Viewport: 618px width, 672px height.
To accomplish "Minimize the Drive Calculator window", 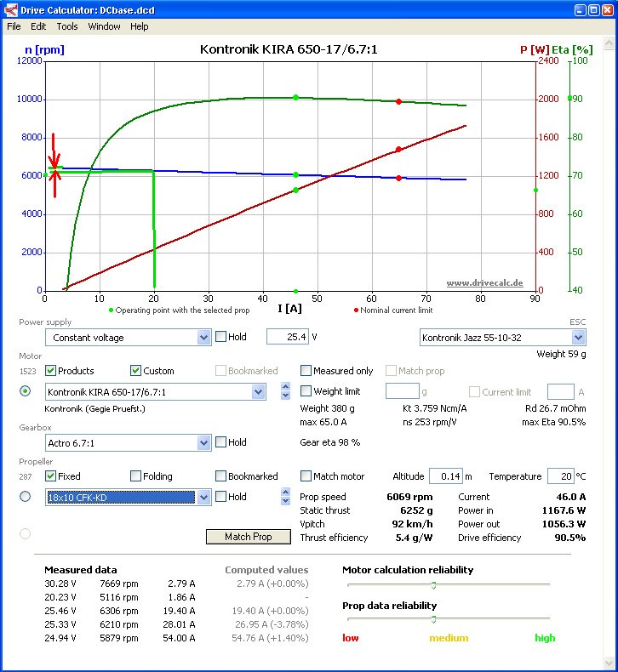I will tap(581, 10).
